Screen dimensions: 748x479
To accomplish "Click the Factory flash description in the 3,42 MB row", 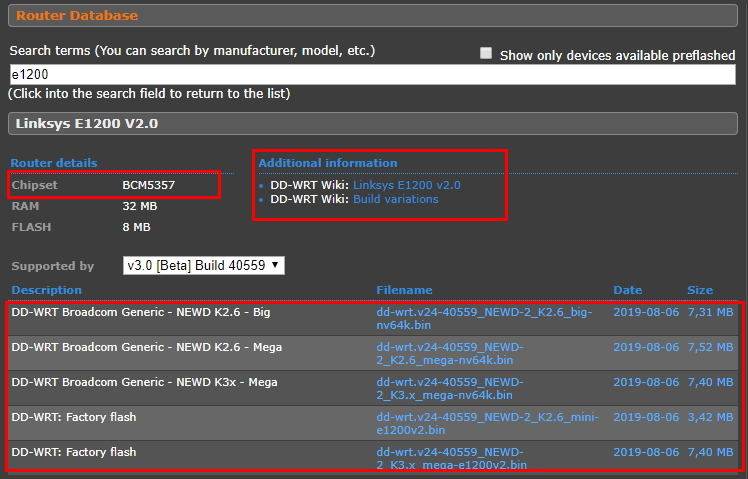I will pos(74,417).
